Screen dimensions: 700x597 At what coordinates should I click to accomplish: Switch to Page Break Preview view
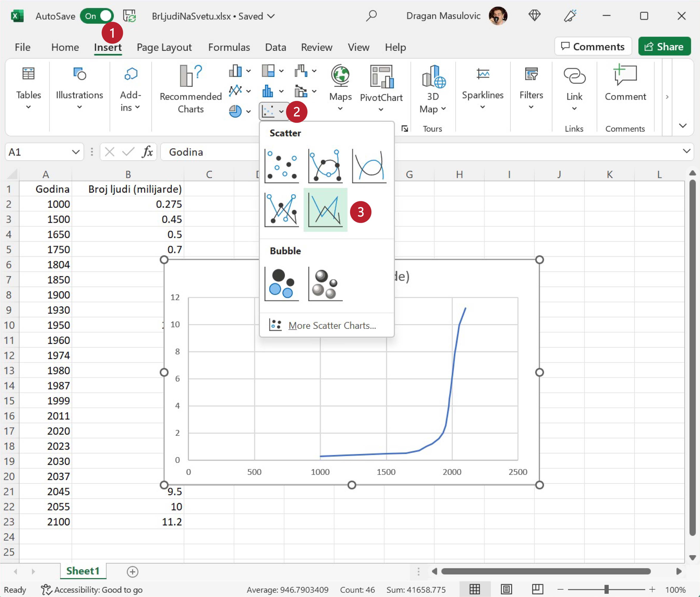tap(537, 589)
